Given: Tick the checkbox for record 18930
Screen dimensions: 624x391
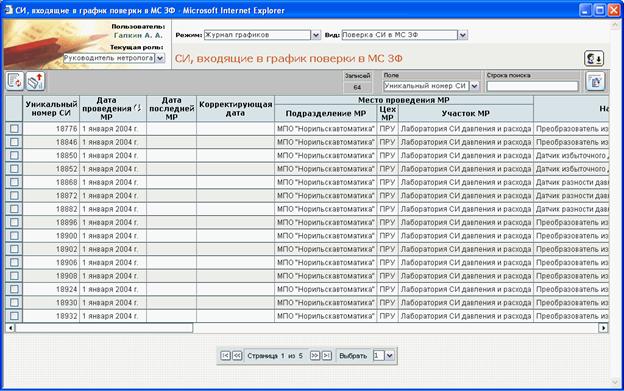Looking at the screenshot, I should [14, 303].
